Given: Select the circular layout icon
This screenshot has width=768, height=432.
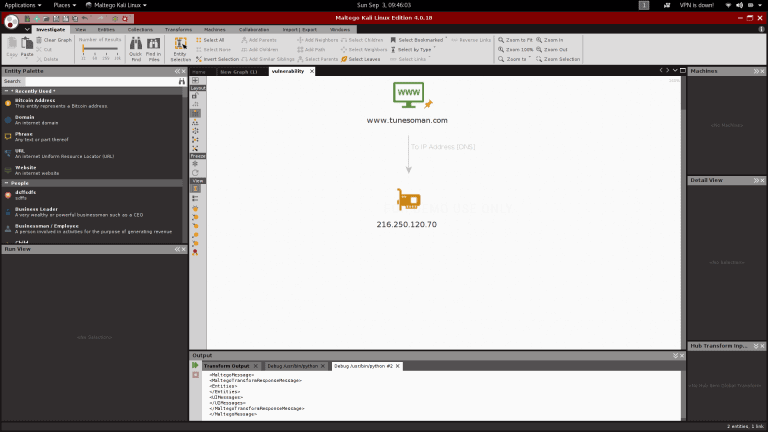Looking at the screenshot, I should (x=195, y=131).
